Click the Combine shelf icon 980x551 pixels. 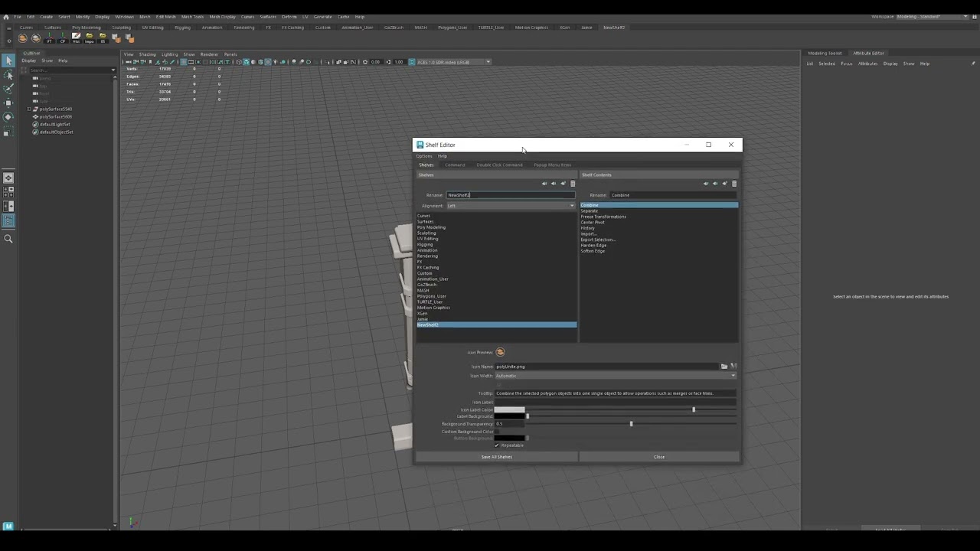click(22, 37)
